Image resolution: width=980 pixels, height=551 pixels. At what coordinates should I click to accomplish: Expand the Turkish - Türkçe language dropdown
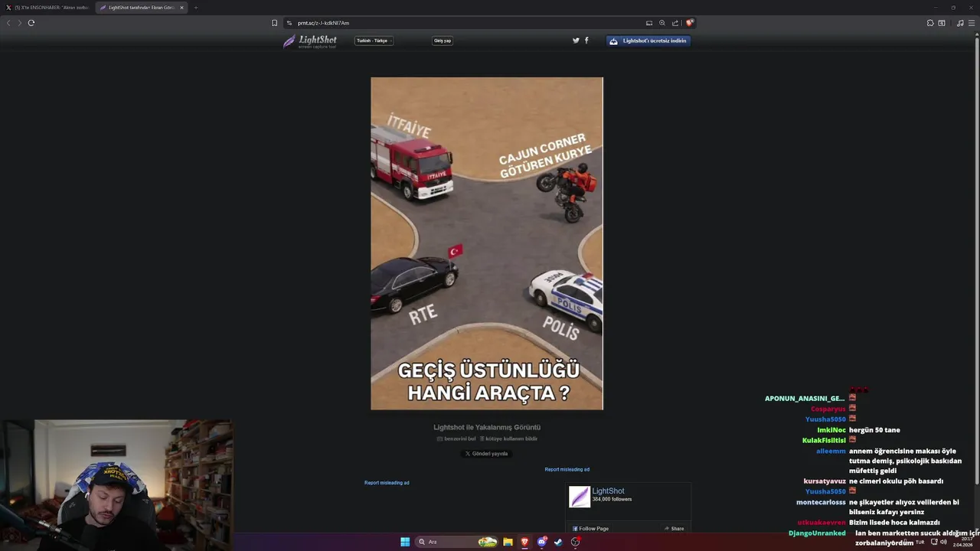374,41
